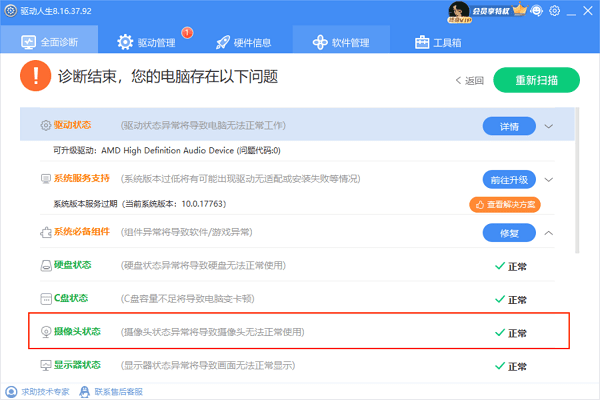Viewport: 600px width, 400px height.
Task: Click the 显示器状态 monitor icon
Action: coord(46,365)
